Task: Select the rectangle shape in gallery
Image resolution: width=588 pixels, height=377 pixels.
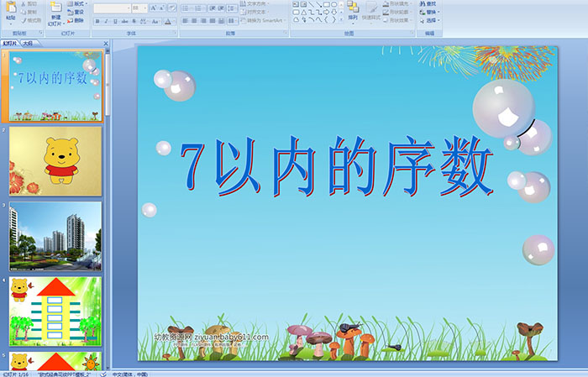Action: point(326,4)
